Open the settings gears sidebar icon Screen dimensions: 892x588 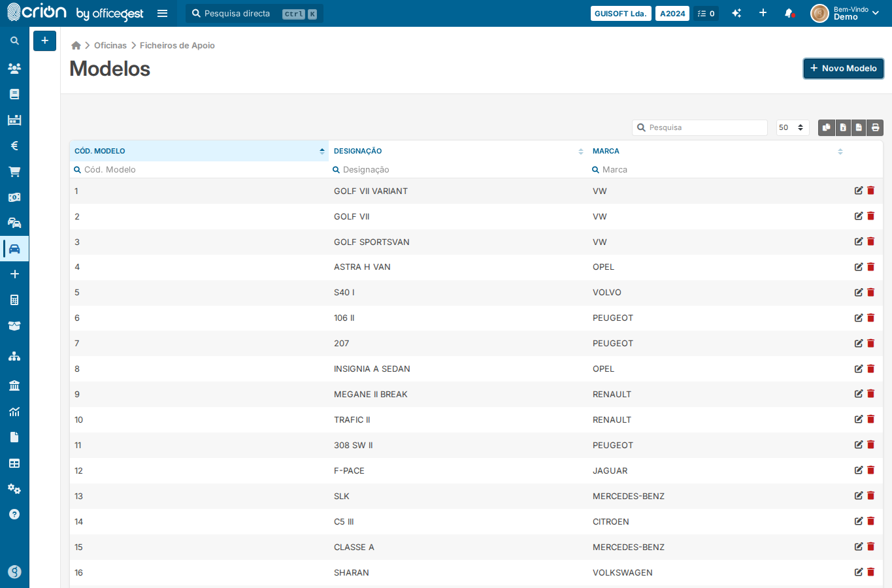[x=14, y=489]
